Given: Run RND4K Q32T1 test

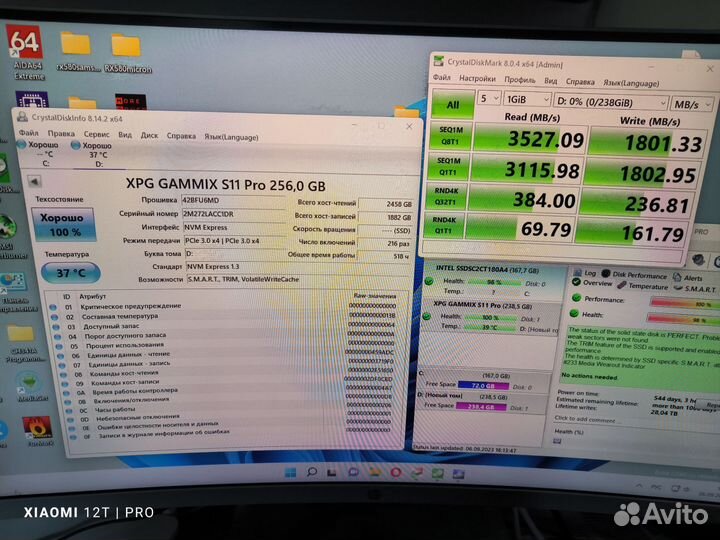Looking at the screenshot, I should click(445, 196).
